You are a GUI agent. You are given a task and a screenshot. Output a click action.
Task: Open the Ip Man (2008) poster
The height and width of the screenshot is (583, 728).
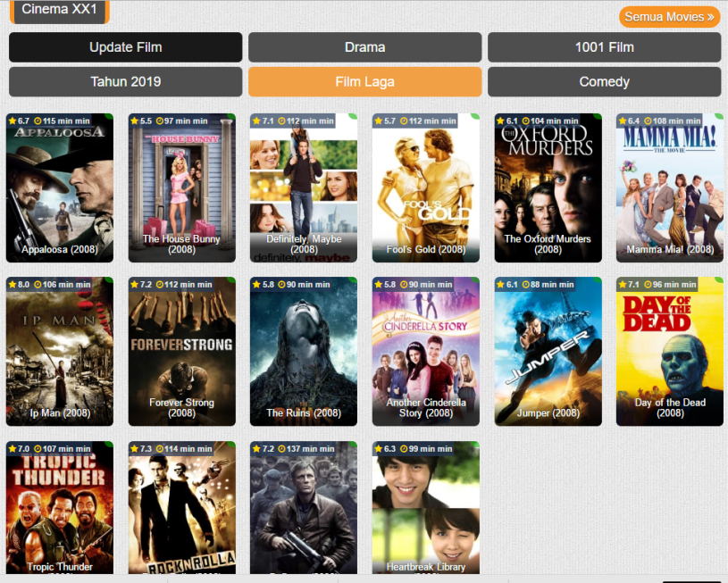pyautogui.click(x=60, y=352)
